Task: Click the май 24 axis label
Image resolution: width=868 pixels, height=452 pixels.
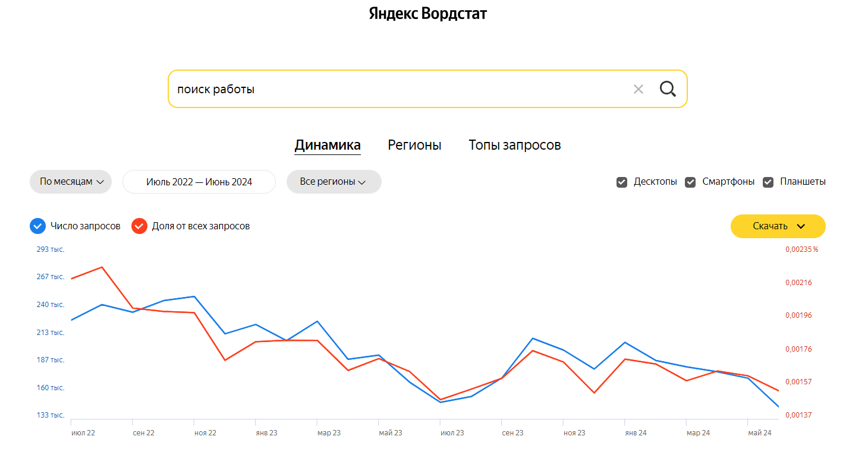Action: point(760,433)
